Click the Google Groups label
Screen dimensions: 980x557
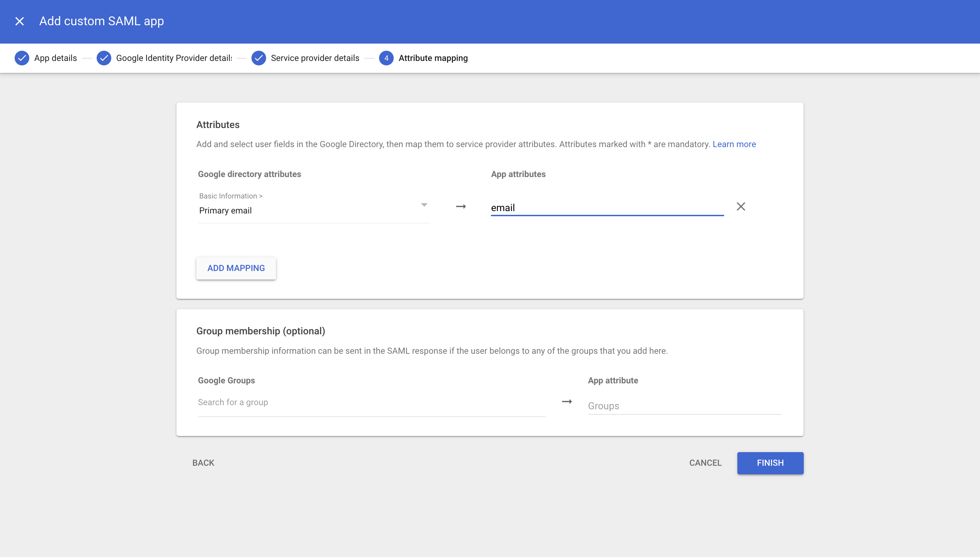point(226,380)
